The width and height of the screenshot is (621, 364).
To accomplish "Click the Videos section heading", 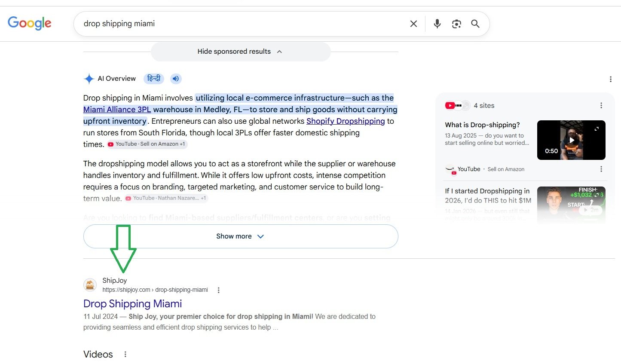I will pyautogui.click(x=98, y=355).
